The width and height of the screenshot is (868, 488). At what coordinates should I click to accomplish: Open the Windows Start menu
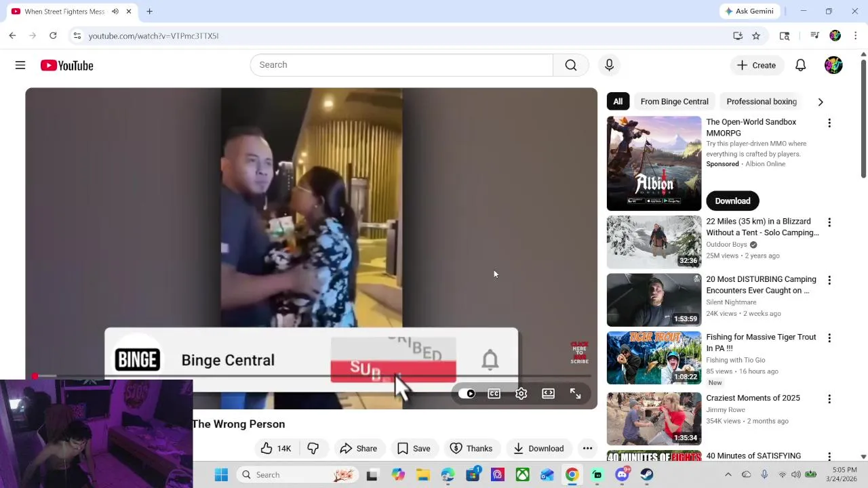(x=221, y=474)
